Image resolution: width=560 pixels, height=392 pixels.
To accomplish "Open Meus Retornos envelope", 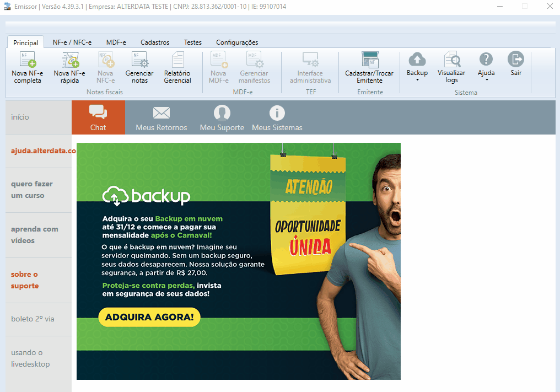I will click(161, 117).
